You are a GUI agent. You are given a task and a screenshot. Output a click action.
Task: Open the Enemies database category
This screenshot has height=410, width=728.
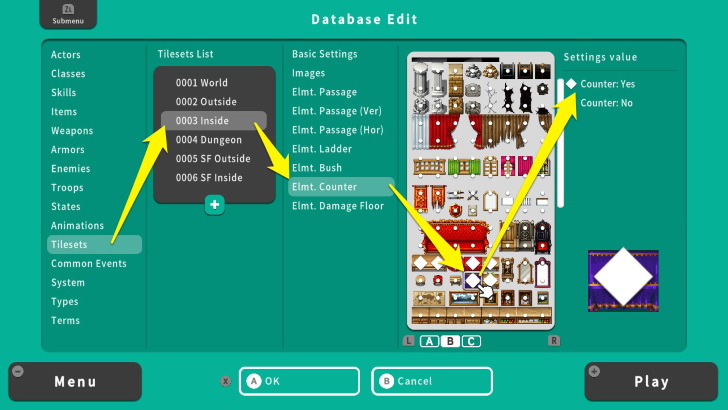tap(71, 169)
